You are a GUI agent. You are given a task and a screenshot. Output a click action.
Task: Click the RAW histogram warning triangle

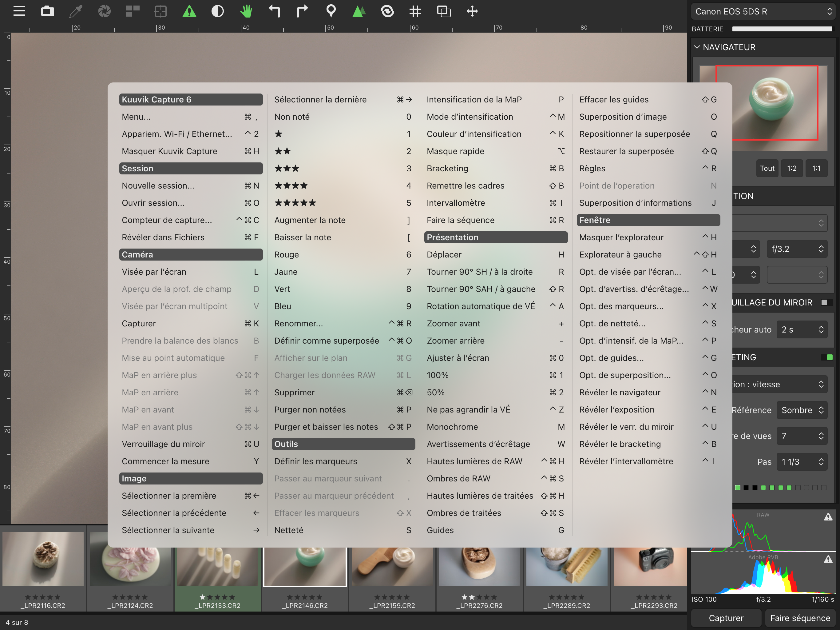click(828, 517)
